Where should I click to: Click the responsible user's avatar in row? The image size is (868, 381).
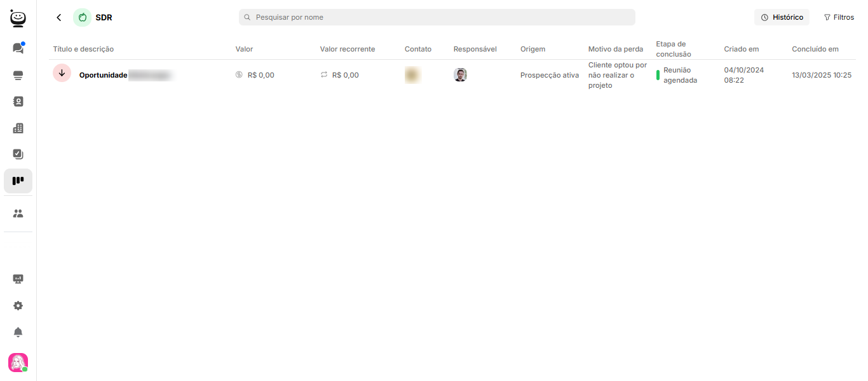click(x=460, y=75)
